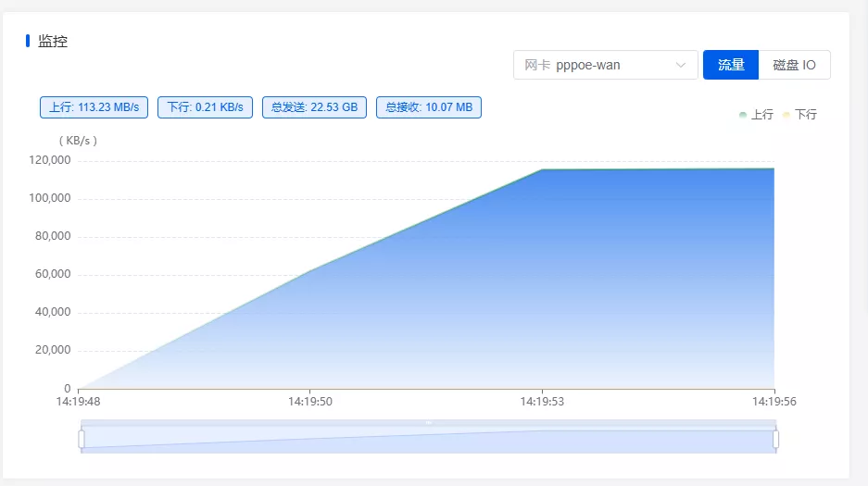Click the chart peak point above 14:19:53

coord(542,169)
